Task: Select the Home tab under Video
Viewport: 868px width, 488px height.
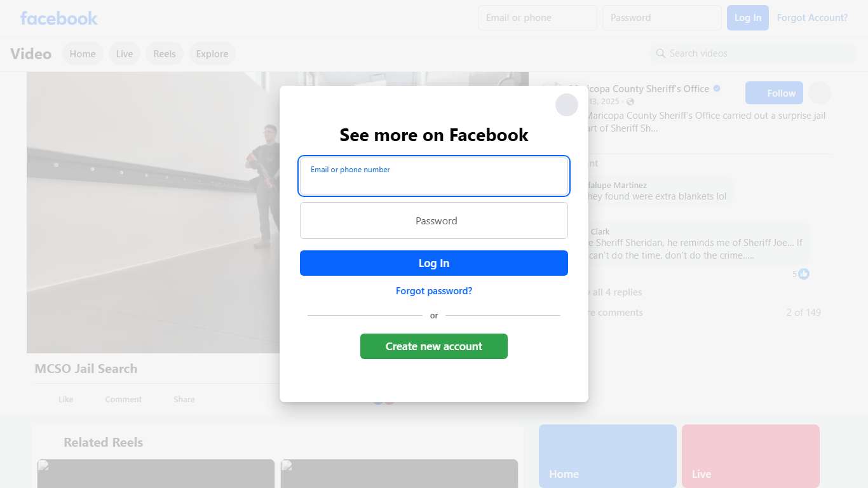Action: pos(83,53)
